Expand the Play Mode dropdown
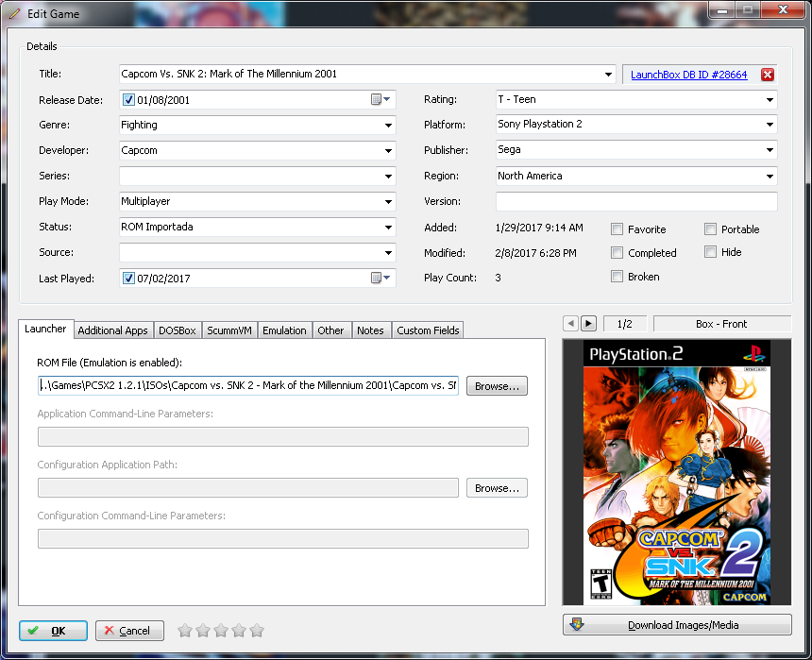812x660 pixels. pyautogui.click(x=388, y=201)
